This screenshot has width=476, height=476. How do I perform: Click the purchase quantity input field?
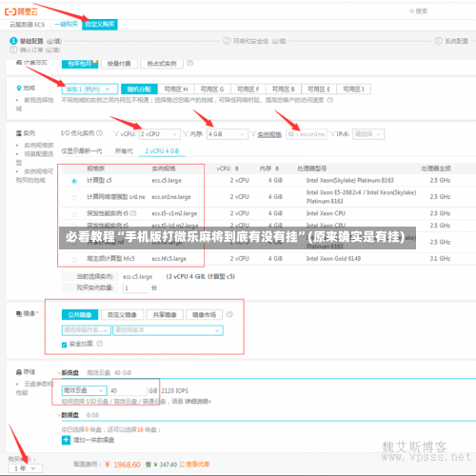(x=136, y=288)
